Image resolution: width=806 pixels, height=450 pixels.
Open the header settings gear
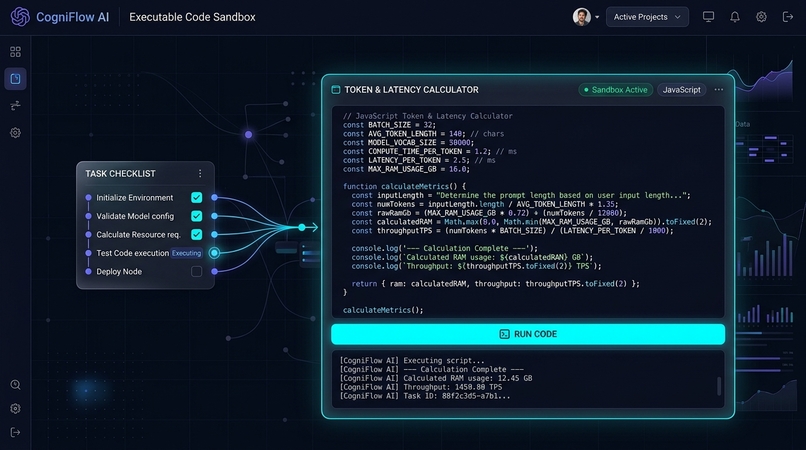(x=761, y=17)
